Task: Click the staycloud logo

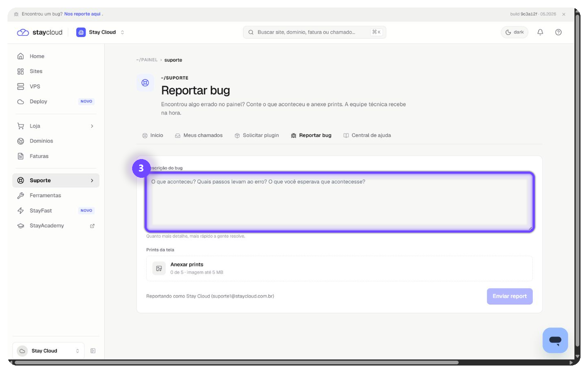Action: tap(39, 32)
